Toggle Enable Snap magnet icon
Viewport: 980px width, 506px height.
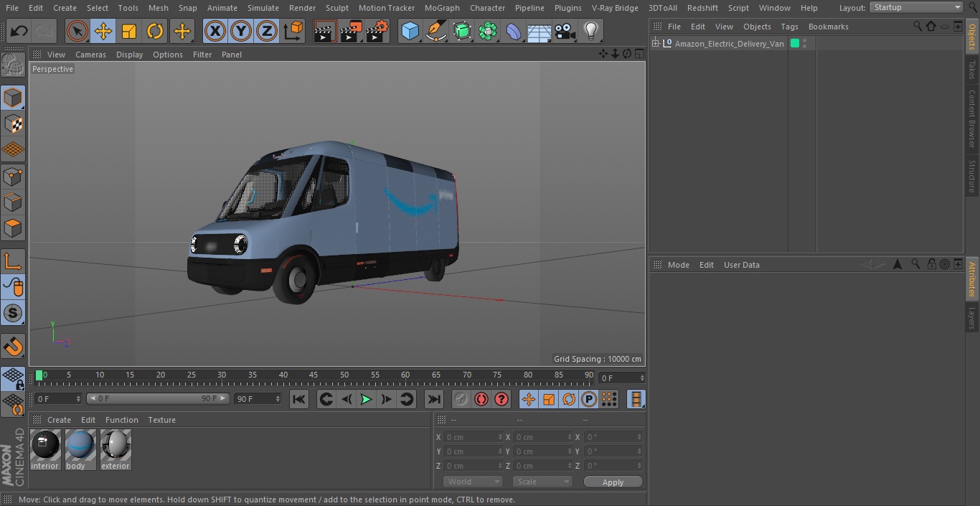point(13,347)
